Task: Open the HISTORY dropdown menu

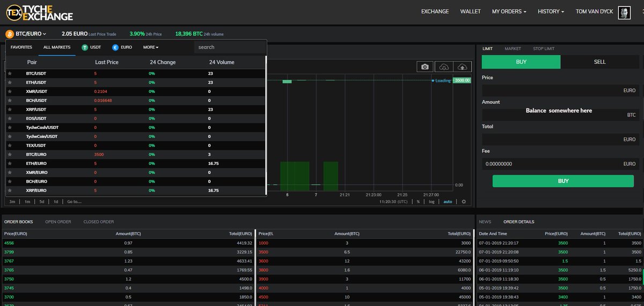Action: pyautogui.click(x=551, y=11)
